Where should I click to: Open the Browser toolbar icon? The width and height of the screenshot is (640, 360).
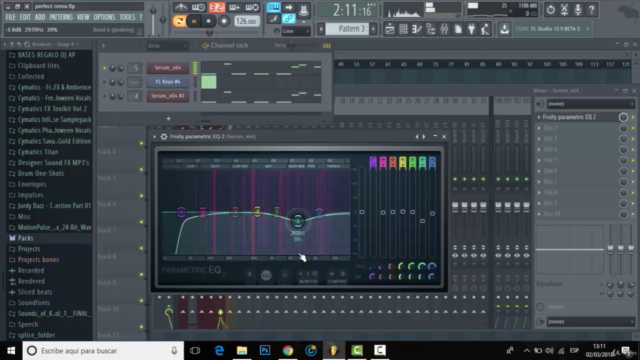point(431,29)
